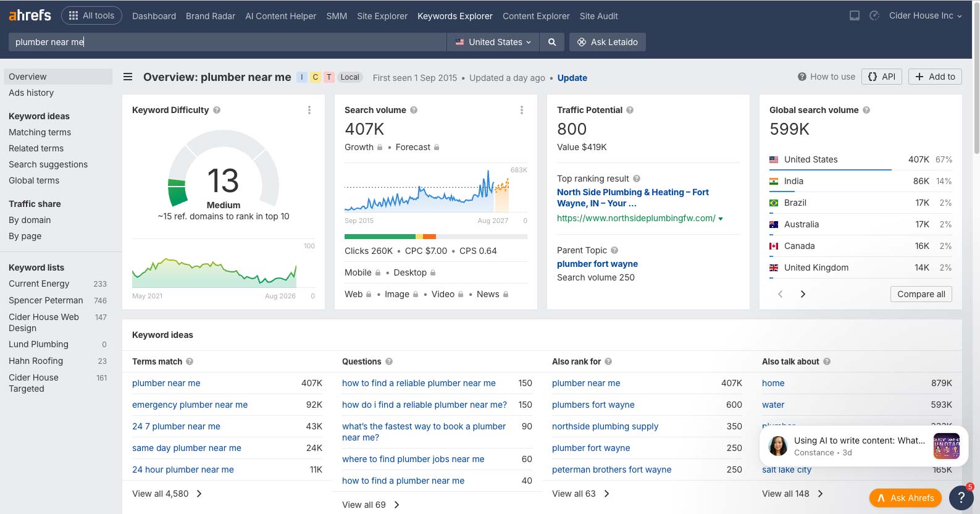Open the United States country dropdown
This screenshot has width=980, height=514.
click(493, 42)
